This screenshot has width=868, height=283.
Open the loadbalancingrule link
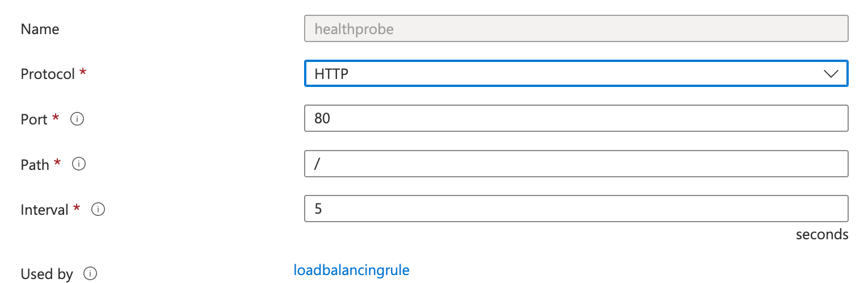(351, 270)
